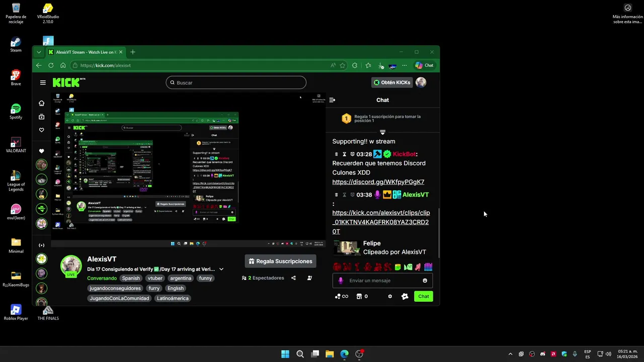Screen dimensions: 644x362
Task: Click the funny tag
Action: pos(205,278)
